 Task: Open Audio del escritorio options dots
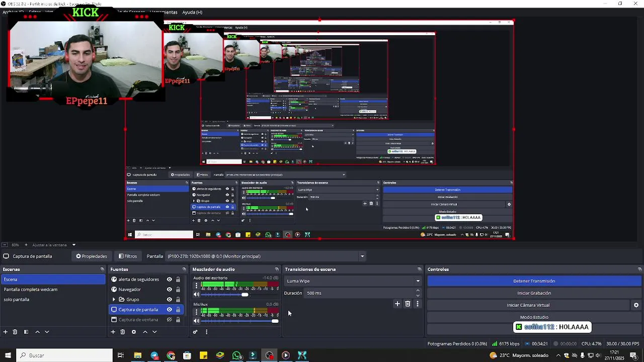(x=196, y=286)
